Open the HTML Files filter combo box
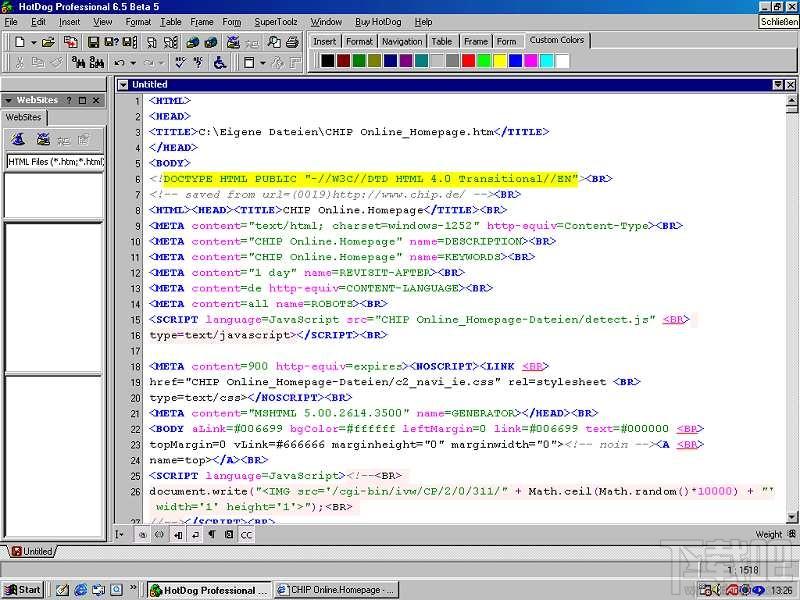The height and width of the screenshot is (600, 800). (x=55, y=162)
